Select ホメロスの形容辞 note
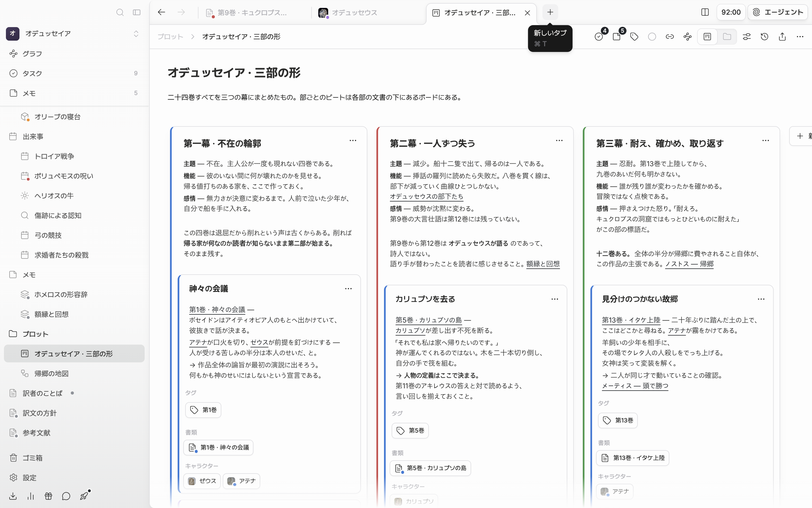The width and height of the screenshot is (812, 508). point(74,294)
